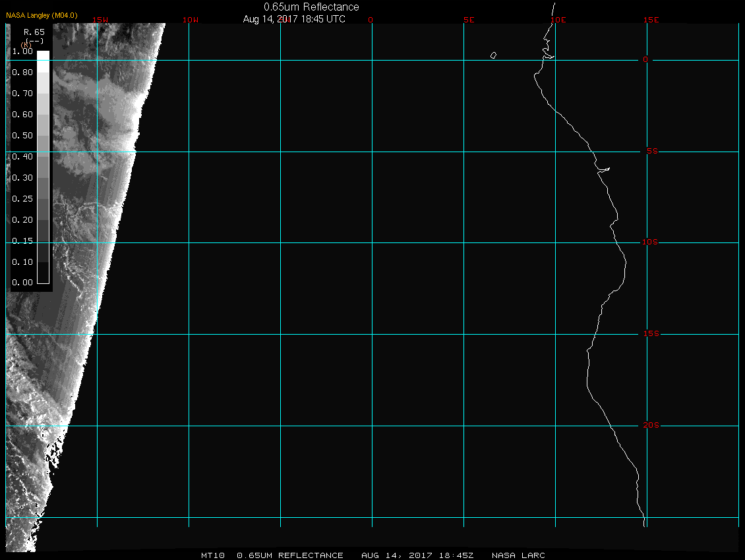Click the red 10S latitude label
This screenshot has height=560, width=745.
[x=650, y=242]
